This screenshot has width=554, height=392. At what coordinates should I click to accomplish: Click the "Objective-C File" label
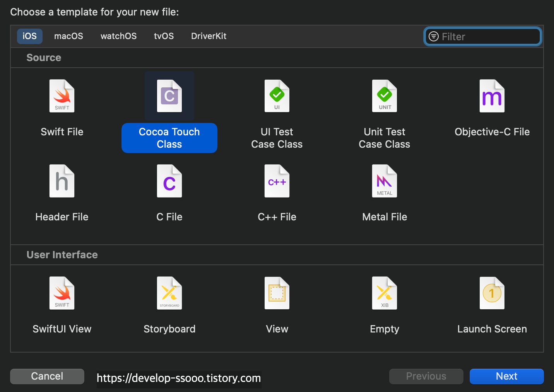pyautogui.click(x=492, y=132)
